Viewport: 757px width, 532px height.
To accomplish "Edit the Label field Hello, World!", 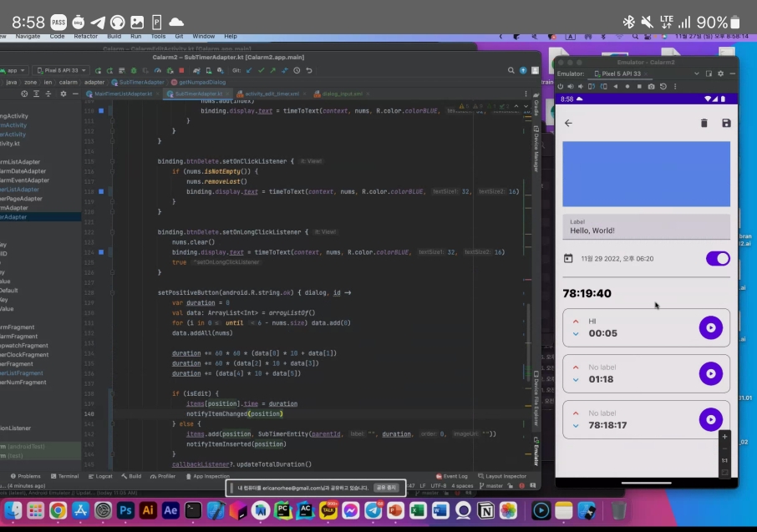I will (x=647, y=227).
